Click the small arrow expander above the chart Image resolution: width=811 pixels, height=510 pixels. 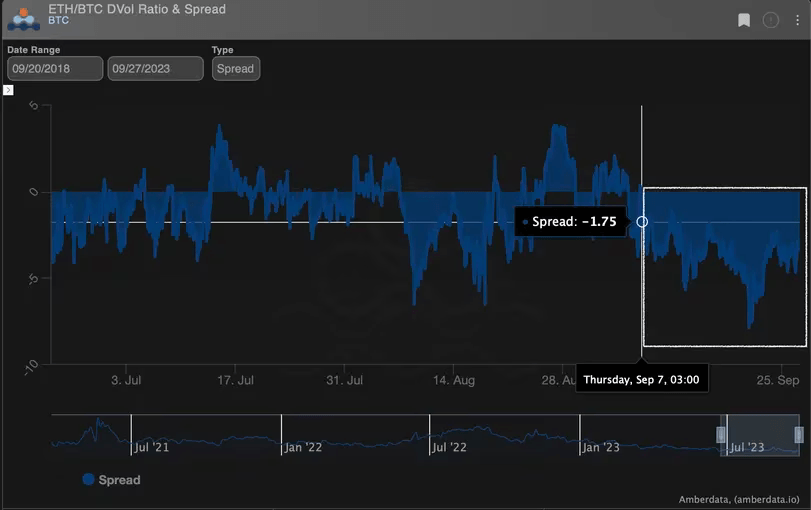pos(8,90)
